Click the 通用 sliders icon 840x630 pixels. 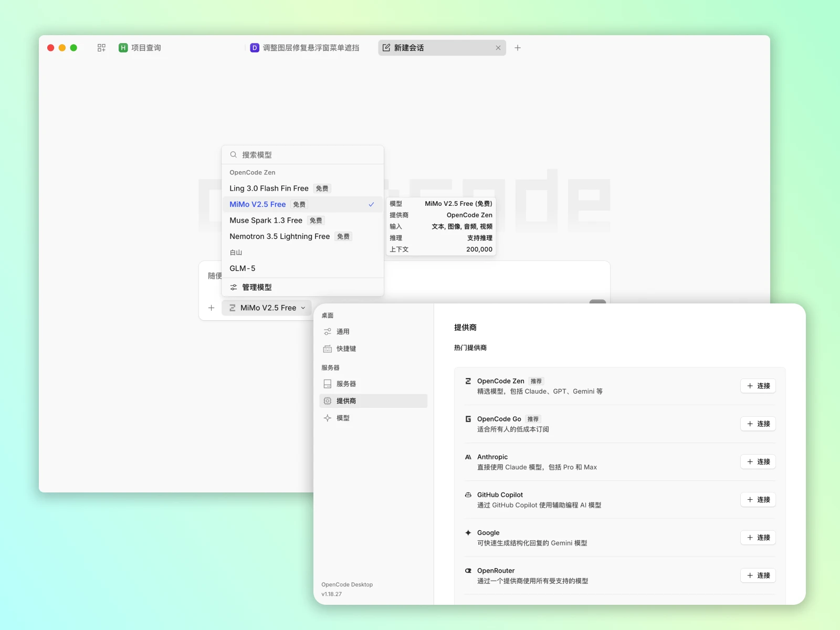[x=328, y=332]
